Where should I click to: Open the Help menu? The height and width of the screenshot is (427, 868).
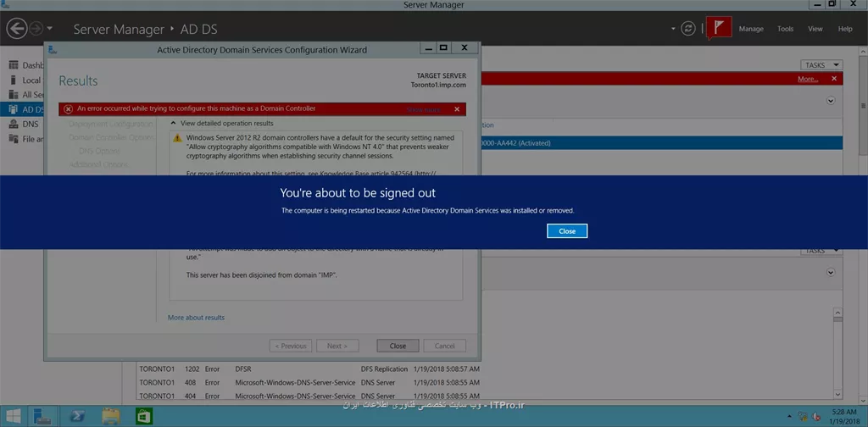[x=845, y=29]
